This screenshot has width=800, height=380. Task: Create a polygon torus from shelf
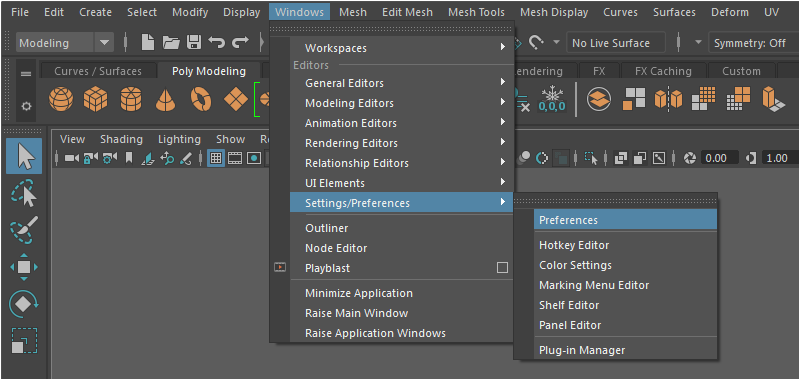[201, 99]
